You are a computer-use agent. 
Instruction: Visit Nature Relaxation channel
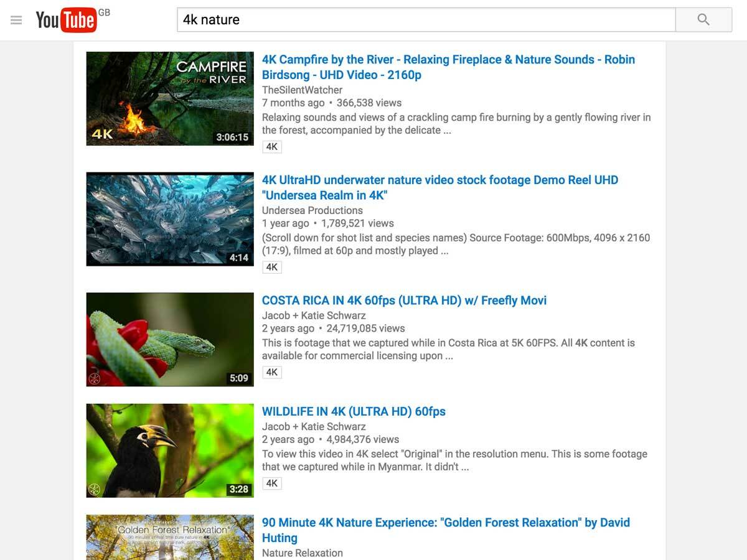[x=302, y=553]
